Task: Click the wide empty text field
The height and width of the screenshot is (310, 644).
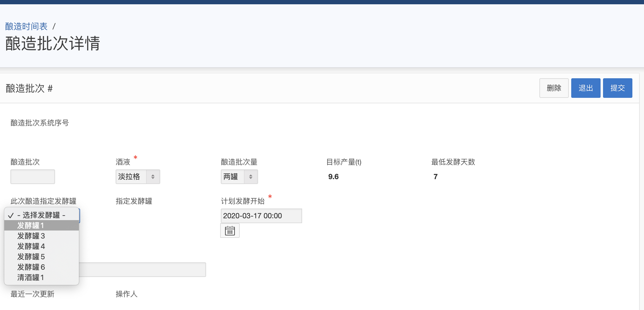Action: coord(142,270)
